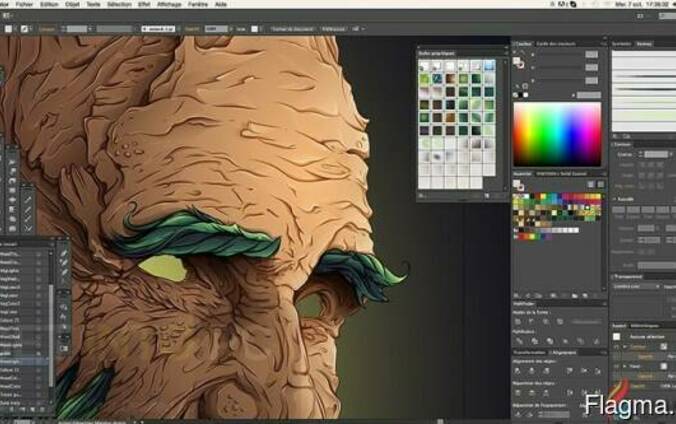Click fill/stroke indicator in Couleur panel

coord(518,63)
